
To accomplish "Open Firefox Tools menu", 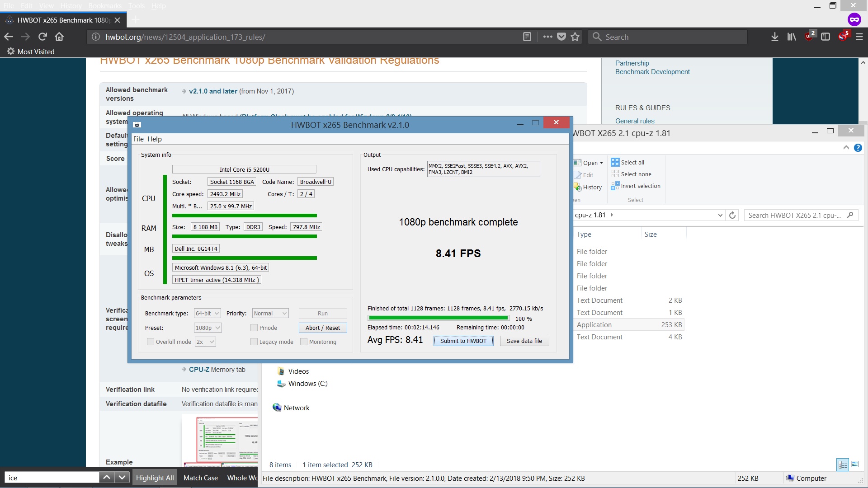I will pyautogui.click(x=136, y=5).
